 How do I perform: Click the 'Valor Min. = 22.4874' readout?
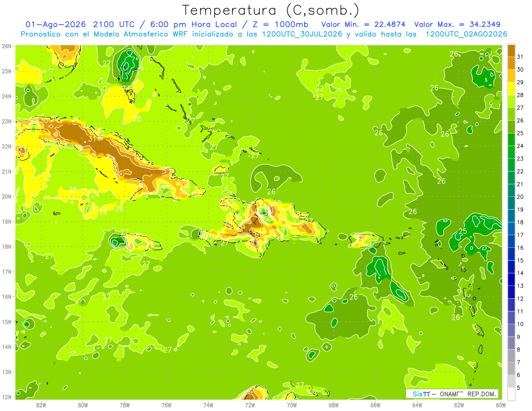[x=364, y=24]
